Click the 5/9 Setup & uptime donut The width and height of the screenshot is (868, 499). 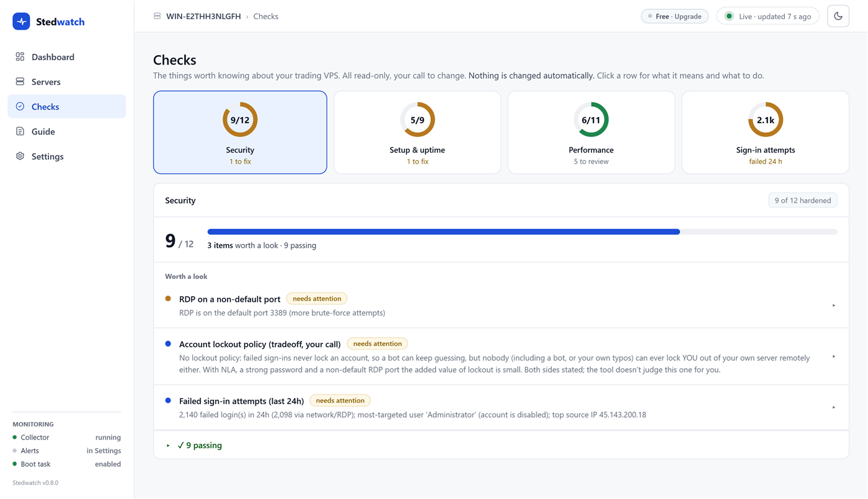coord(417,120)
